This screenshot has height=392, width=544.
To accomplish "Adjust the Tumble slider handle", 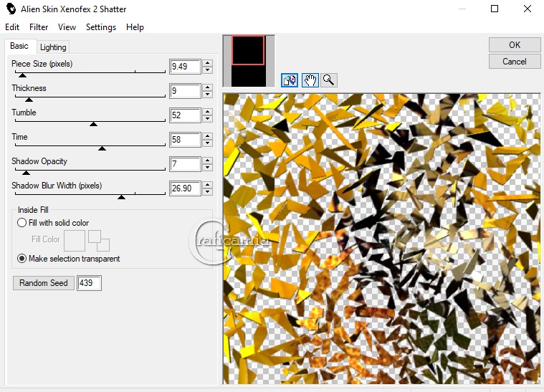I will pyautogui.click(x=93, y=124).
